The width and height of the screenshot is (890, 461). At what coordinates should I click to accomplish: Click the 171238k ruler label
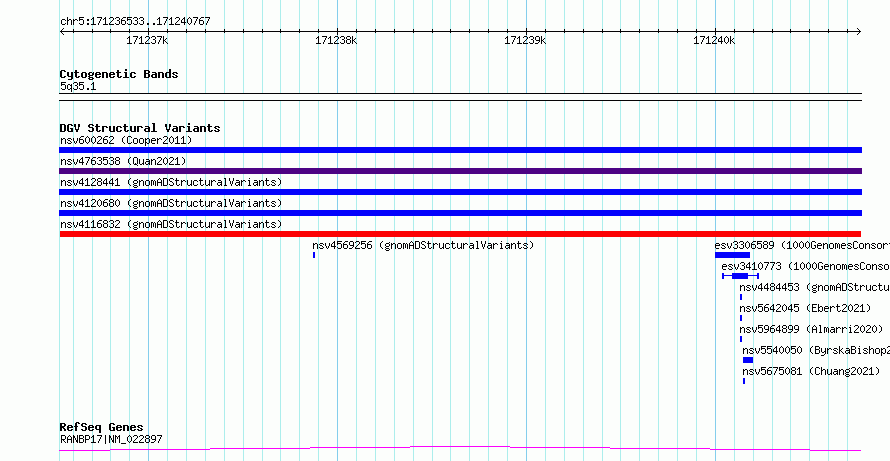point(336,40)
